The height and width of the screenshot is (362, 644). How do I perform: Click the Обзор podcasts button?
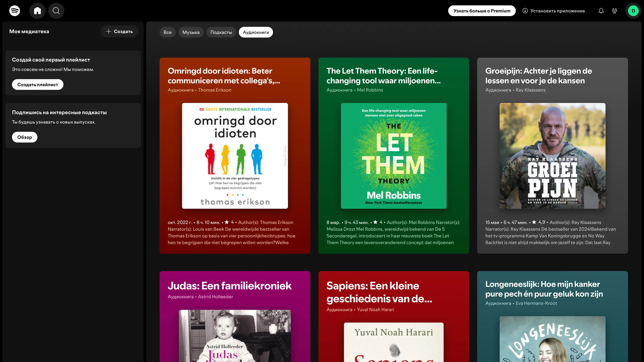[x=24, y=137]
